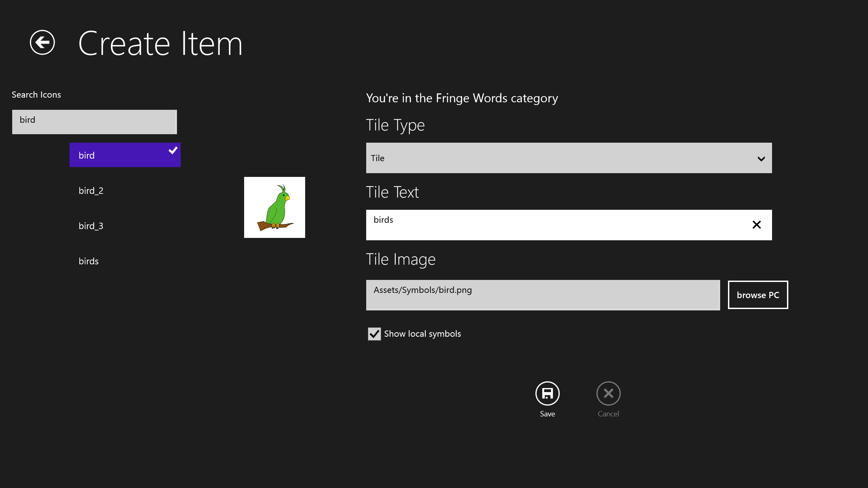Select bird_3 from icon results
Screen dimensions: 868x488
tap(91, 226)
